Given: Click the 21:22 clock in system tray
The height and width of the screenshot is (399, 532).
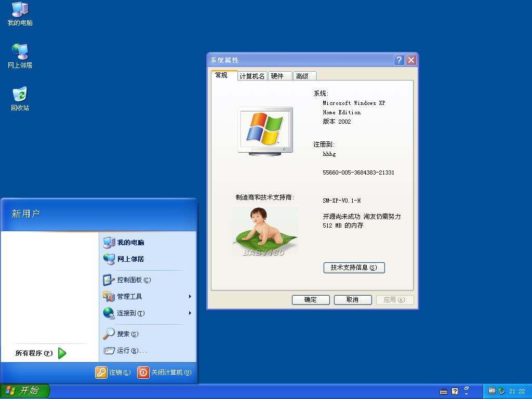Looking at the screenshot, I should (517, 391).
